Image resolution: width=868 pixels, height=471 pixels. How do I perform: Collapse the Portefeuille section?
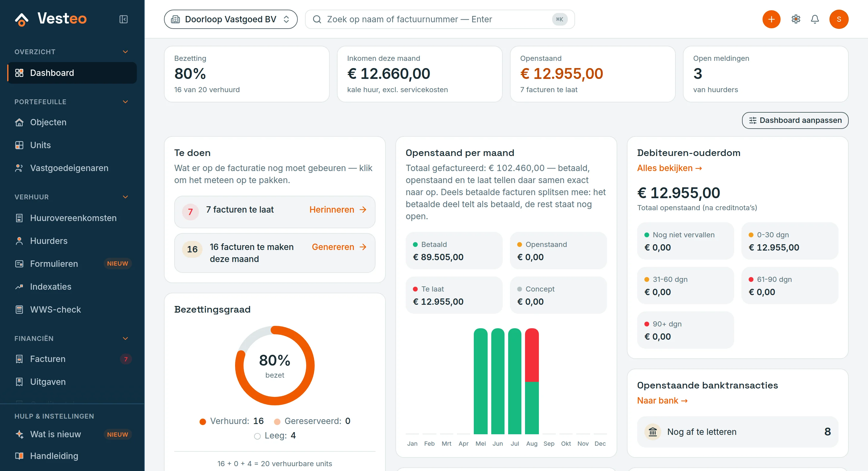point(125,102)
